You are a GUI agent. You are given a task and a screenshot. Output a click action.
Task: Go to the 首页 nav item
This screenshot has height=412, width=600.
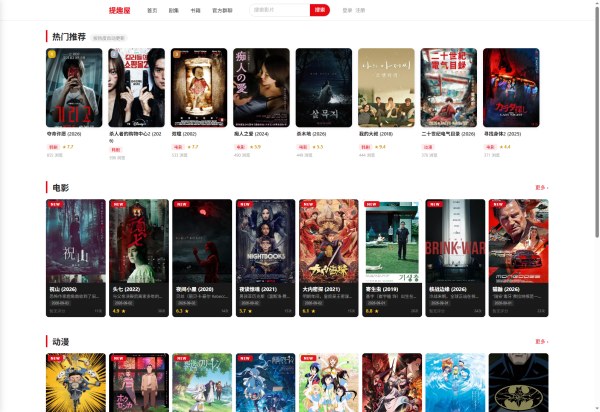[152, 10]
